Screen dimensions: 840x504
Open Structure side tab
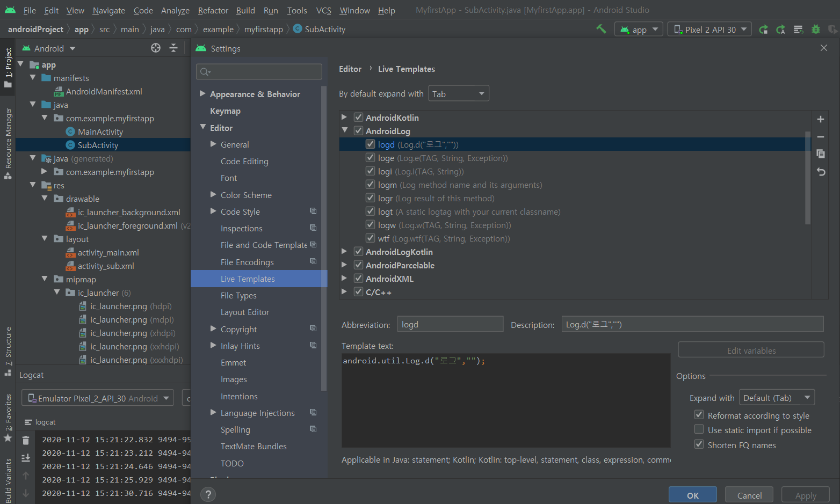pos(8,351)
